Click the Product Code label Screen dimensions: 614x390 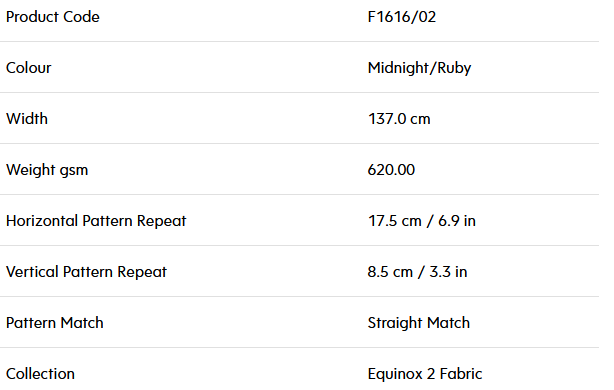(x=52, y=17)
